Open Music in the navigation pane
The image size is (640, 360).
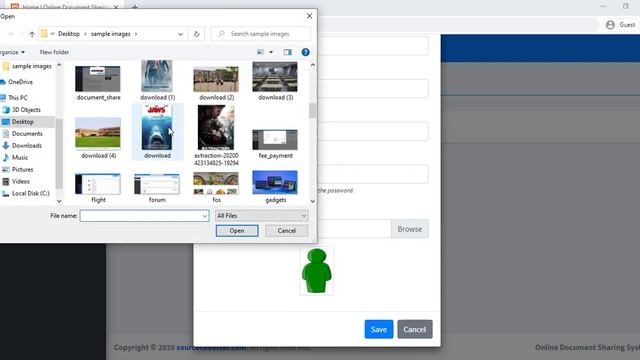(20, 158)
